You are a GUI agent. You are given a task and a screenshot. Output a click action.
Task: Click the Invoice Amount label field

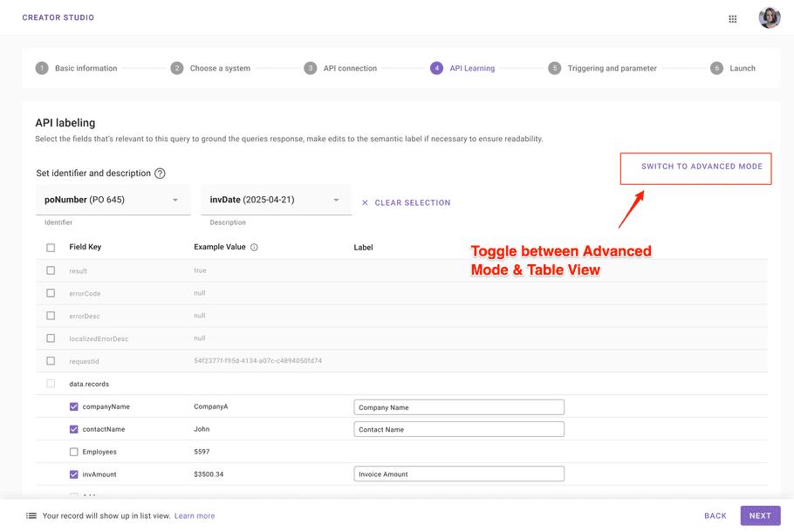tap(459, 474)
